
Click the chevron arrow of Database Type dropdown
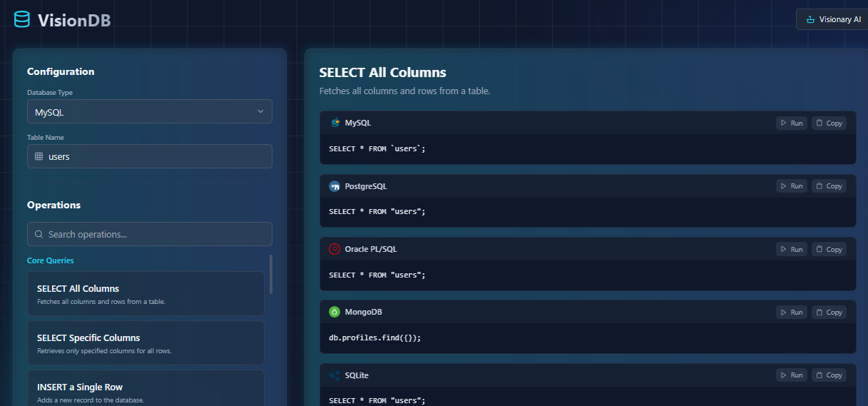click(x=260, y=111)
